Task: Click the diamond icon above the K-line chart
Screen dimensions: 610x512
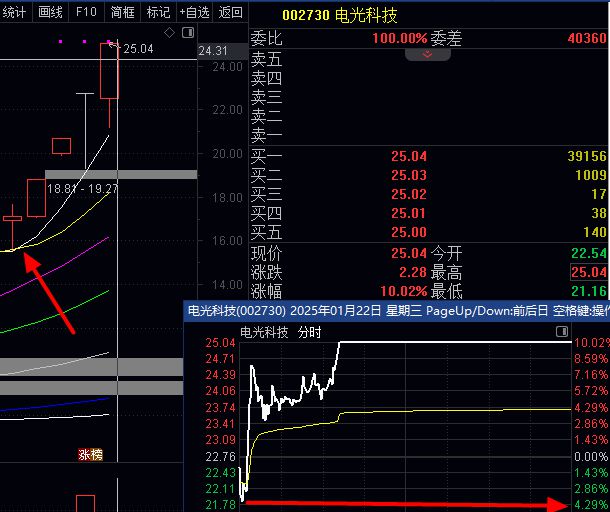Action: point(169,33)
